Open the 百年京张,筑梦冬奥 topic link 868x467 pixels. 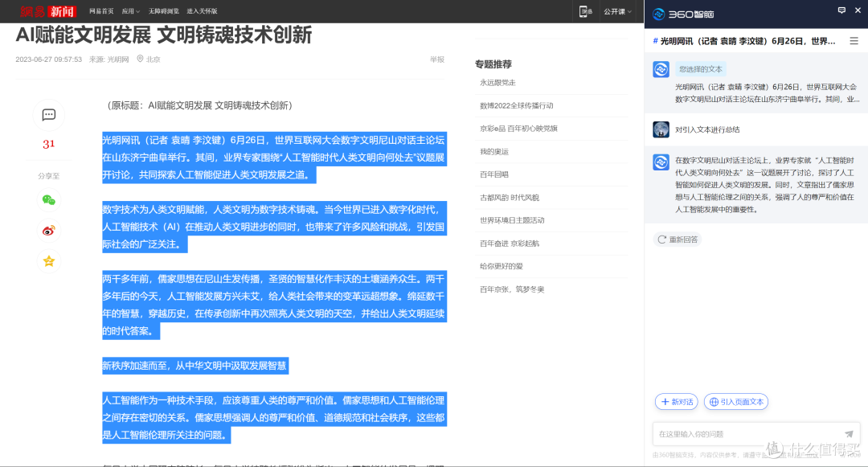pyautogui.click(x=512, y=289)
